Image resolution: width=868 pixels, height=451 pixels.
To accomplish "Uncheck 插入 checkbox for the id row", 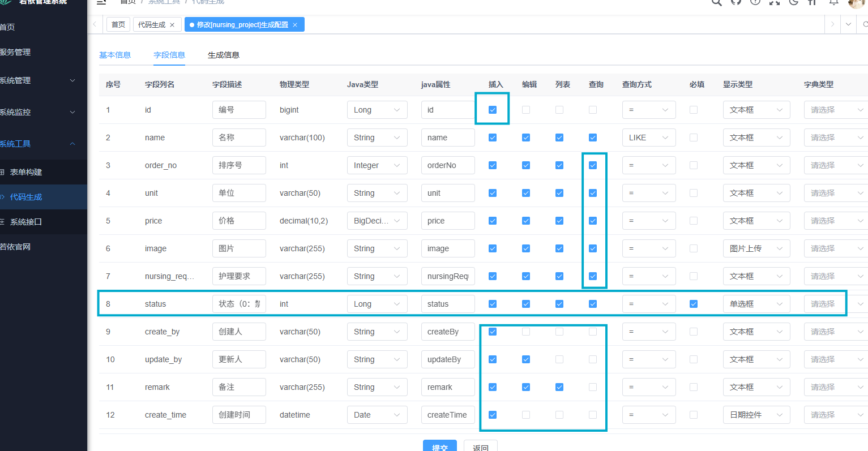I will click(x=493, y=110).
